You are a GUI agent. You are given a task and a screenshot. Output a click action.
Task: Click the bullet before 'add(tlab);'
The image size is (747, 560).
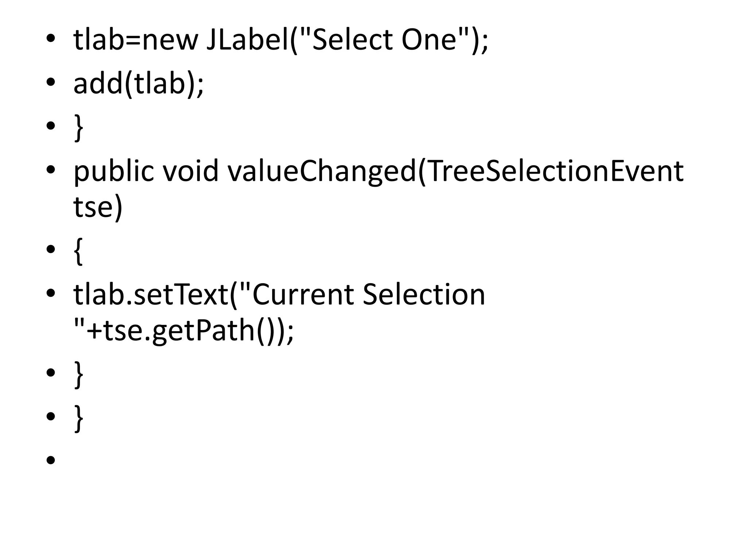pos(51,82)
